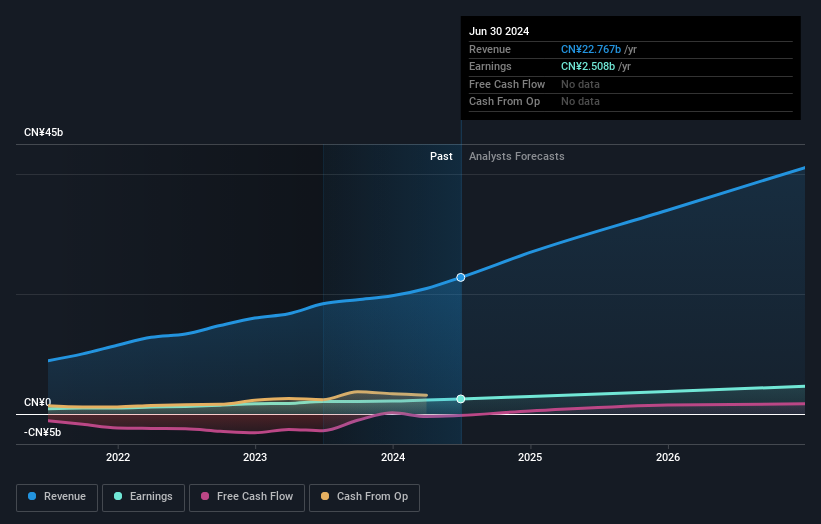Click the Jun 30 2024 tooltip date
Viewport: 821px width, 524px height.
click(498, 31)
